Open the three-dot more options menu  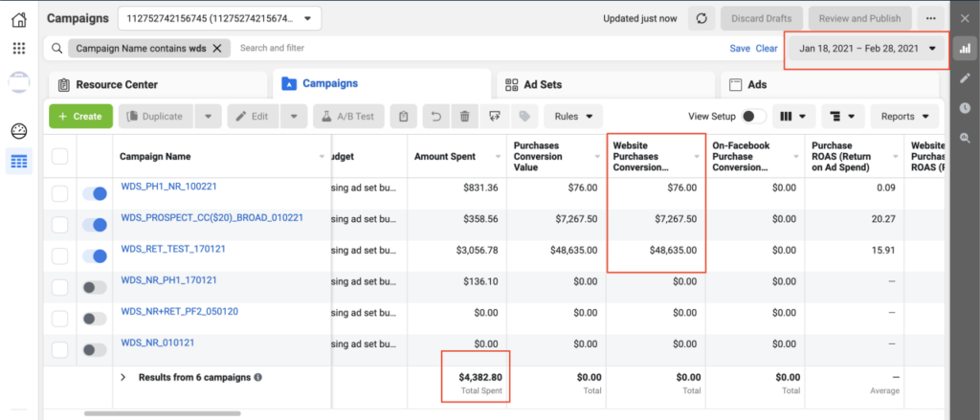coord(931,19)
